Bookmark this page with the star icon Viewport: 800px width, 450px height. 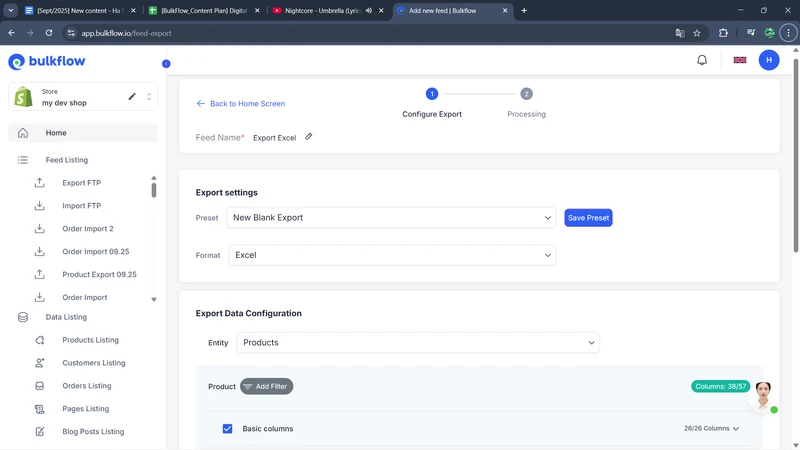(697, 33)
